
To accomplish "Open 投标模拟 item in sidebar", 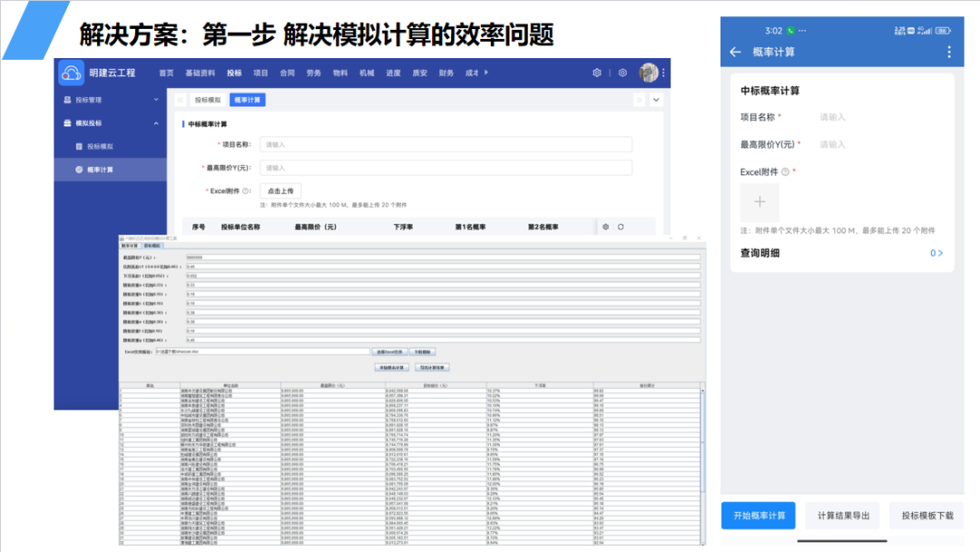I will coord(111,146).
